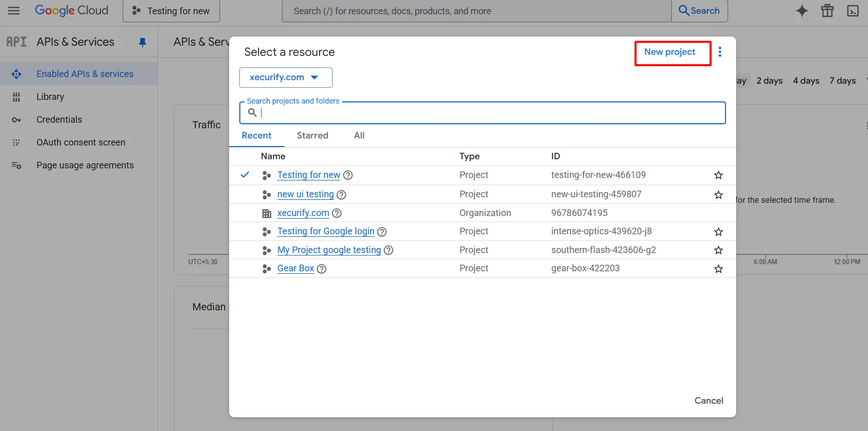Star the new ui testing project
868x431 pixels.
pos(718,195)
